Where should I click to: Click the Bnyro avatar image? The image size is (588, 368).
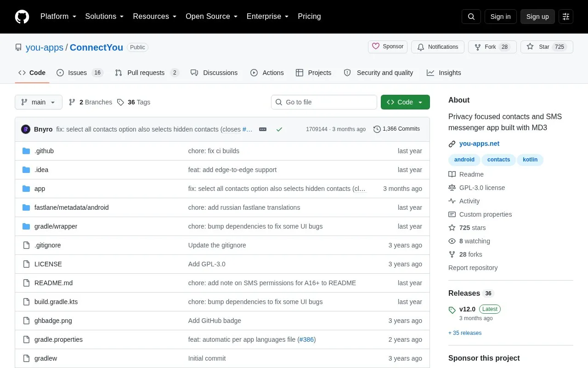tap(26, 129)
